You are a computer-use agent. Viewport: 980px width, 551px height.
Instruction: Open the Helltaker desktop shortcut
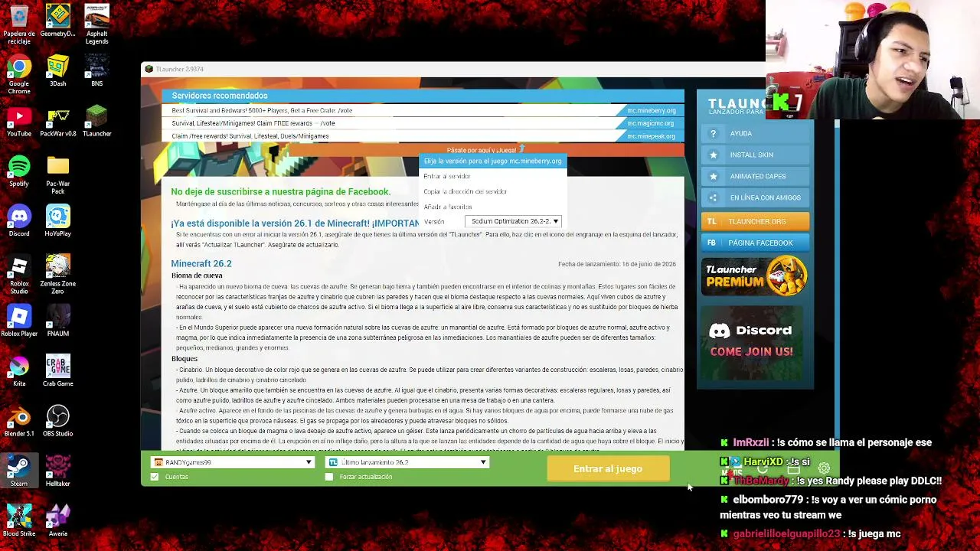(58, 471)
